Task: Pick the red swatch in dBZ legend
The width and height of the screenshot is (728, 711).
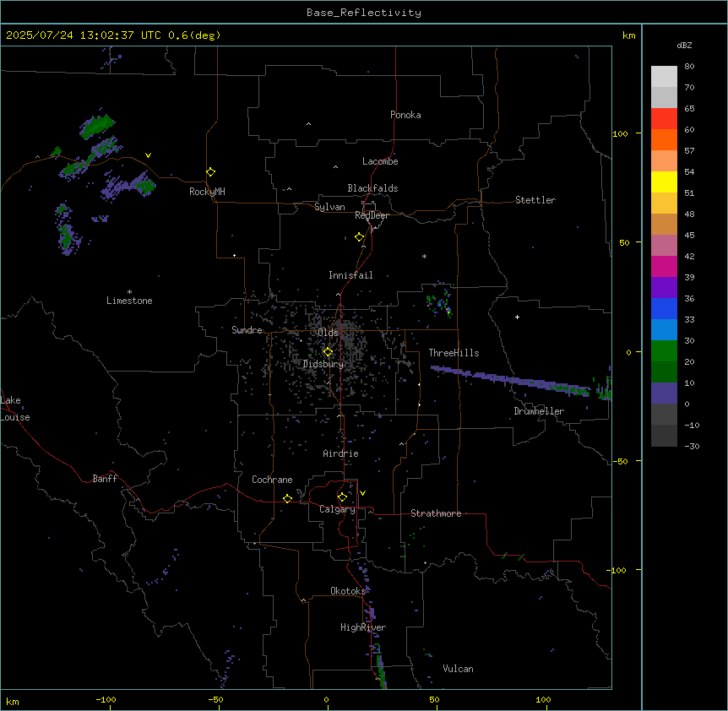Action: tap(664, 119)
